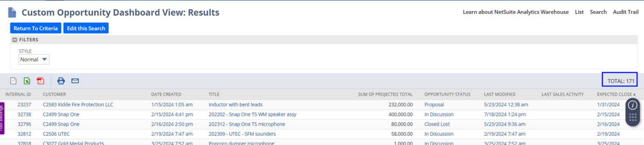The height and width of the screenshot is (145, 644).
Task: Sort by Sum of Projected Total header
Action: pyautogui.click(x=385, y=94)
